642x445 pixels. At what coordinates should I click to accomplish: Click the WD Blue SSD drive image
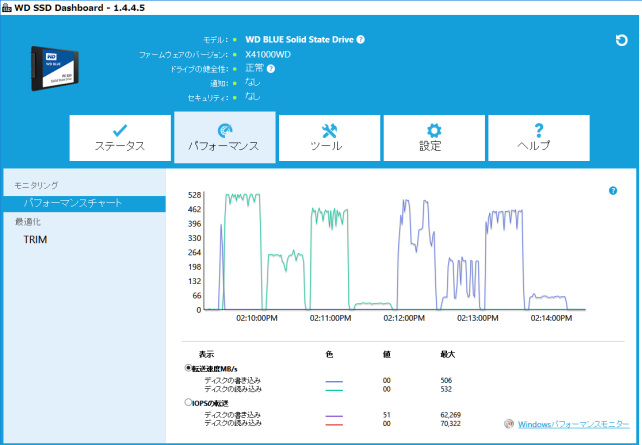[54, 68]
